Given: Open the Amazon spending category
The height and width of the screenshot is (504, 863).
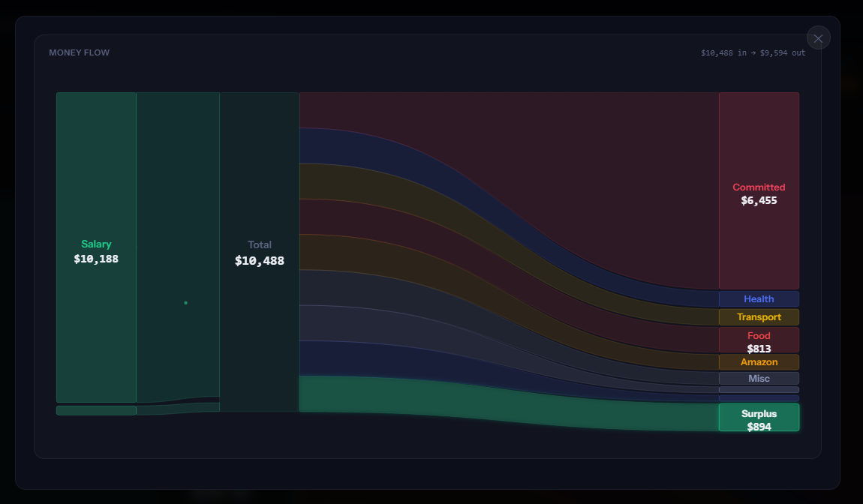Looking at the screenshot, I should click(759, 361).
